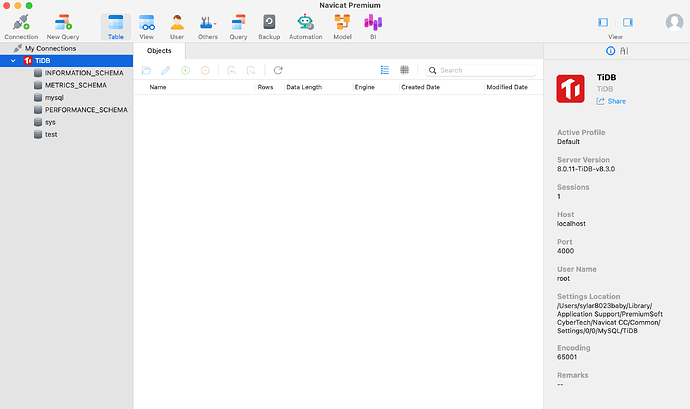Open the View objects toolbar icon
This screenshot has height=409, width=690.
click(147, 27)
